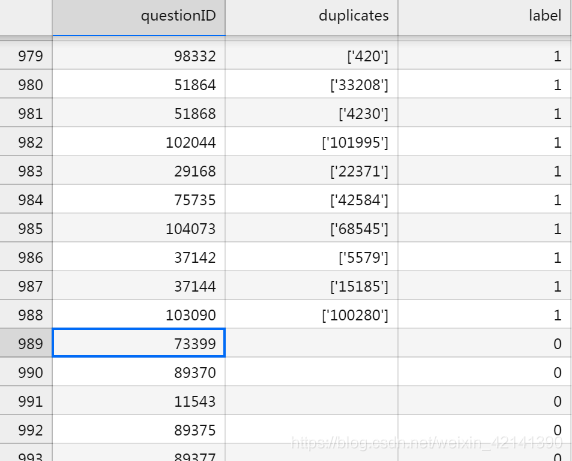
Task: Select row header 980
Action: tap(26, 84)
